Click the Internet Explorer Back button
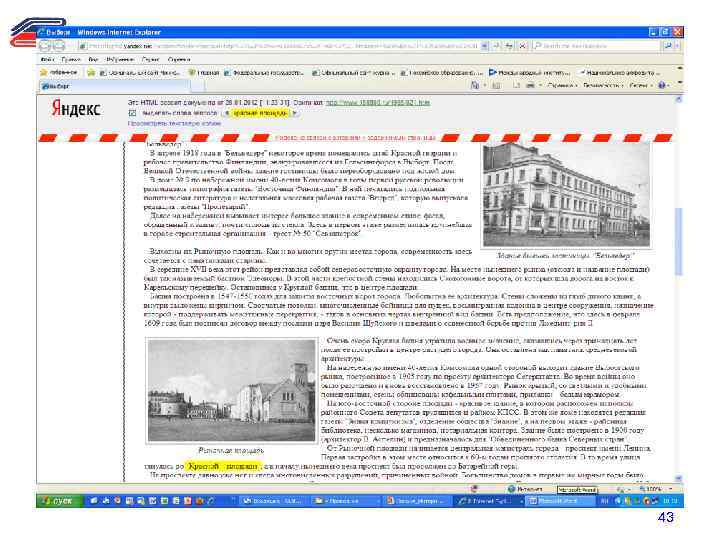The image size is (720, 540). pos(45,45)
